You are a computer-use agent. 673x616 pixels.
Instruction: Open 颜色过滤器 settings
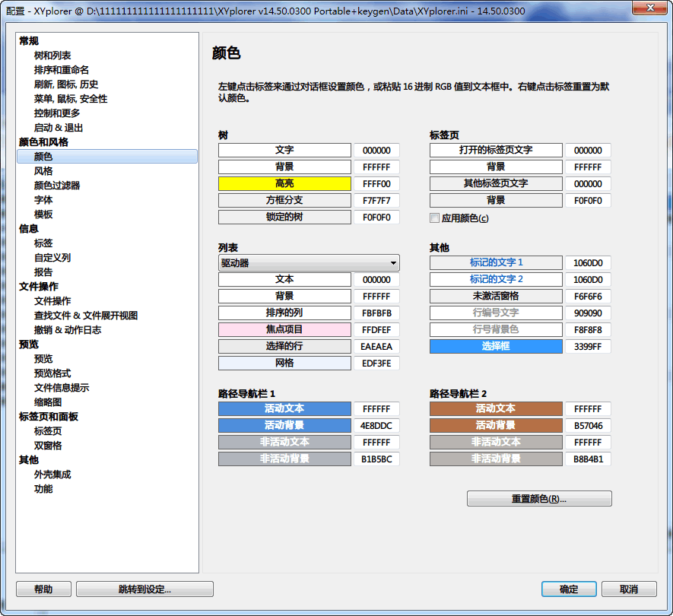click(57, 186)
